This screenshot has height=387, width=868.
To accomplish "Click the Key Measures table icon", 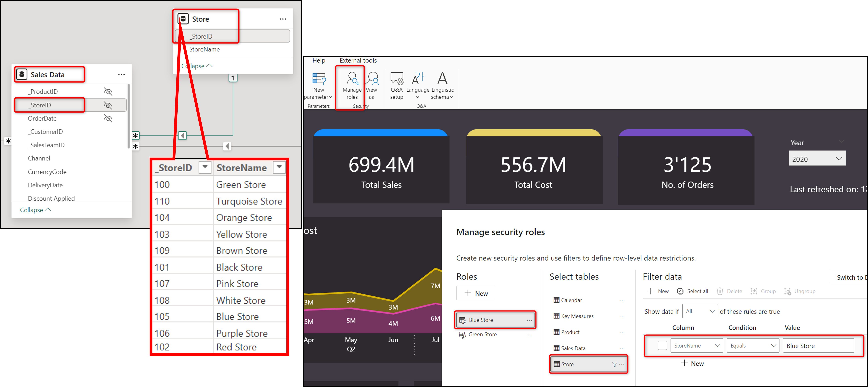I will (556, 316).
